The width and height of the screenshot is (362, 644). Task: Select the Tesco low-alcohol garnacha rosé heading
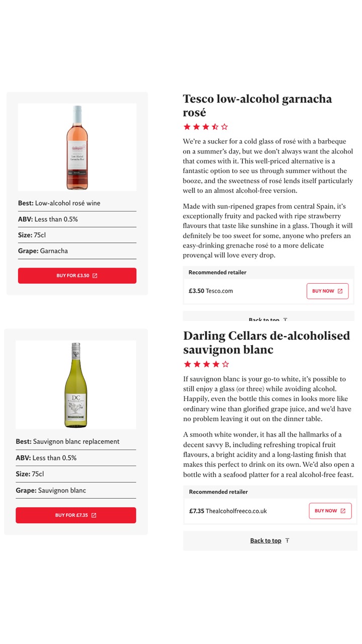pyautogui.click(x=257, y=105)
